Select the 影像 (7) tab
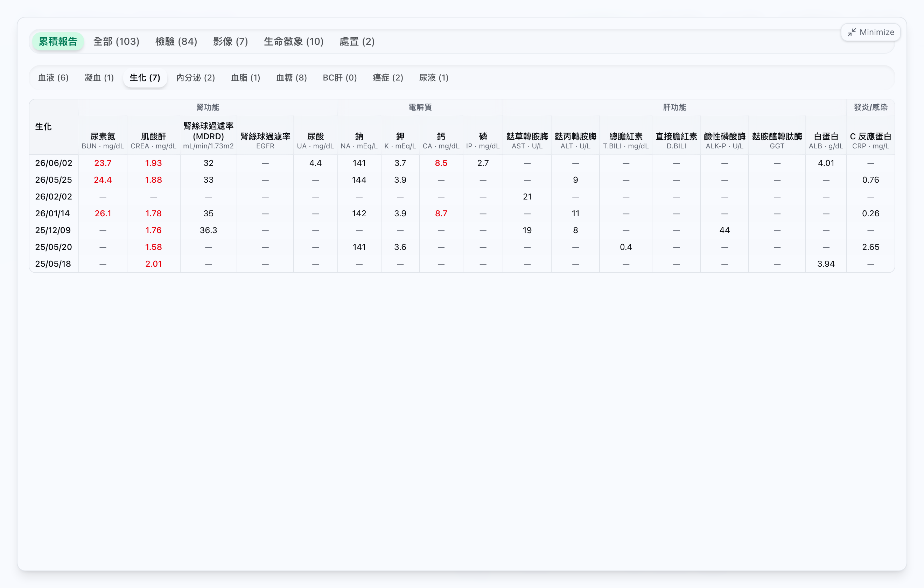This screenshot has width=924, height=588. 231,41
